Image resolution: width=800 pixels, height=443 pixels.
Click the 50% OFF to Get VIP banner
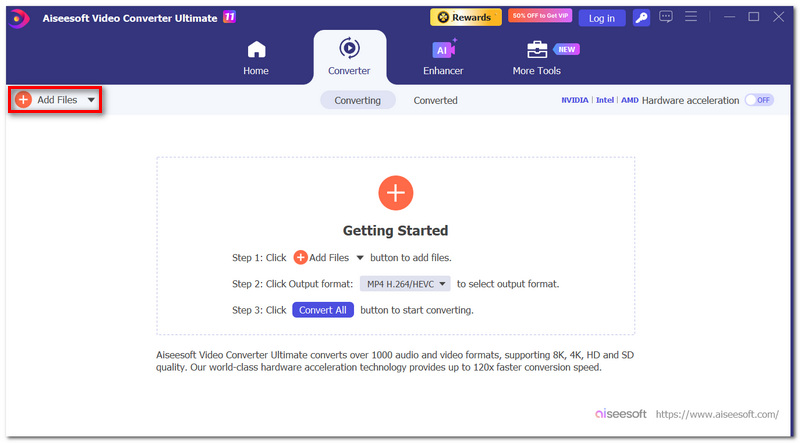540,16
